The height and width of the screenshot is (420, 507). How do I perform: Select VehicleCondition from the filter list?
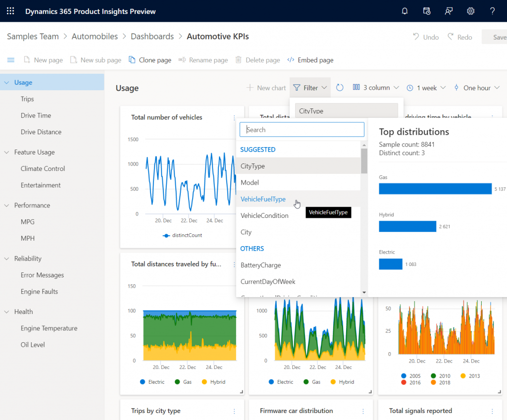tap(298, 215)
